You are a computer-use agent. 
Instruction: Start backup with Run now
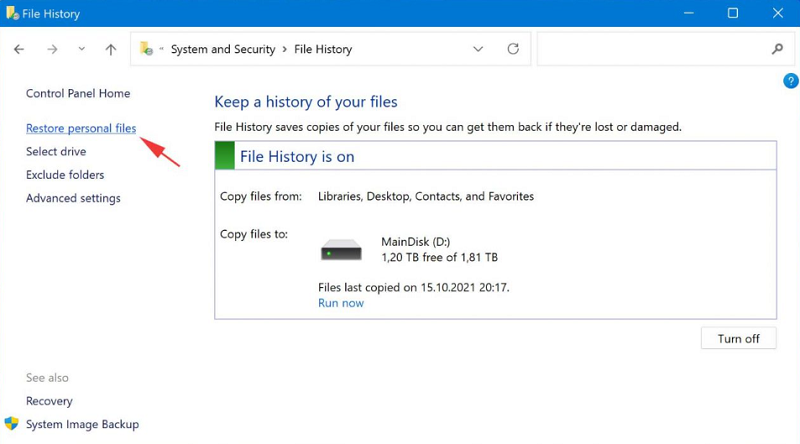click(x=341, y=303)
